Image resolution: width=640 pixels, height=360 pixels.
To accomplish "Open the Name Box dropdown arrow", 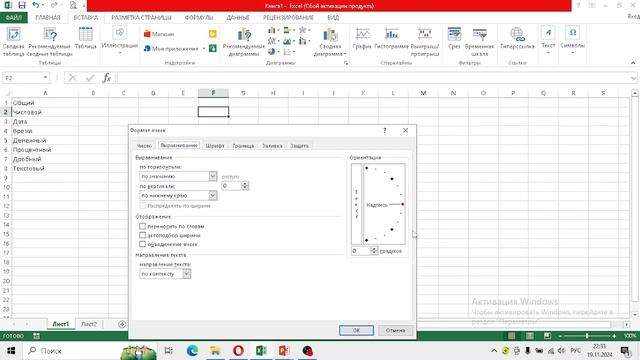I will tap(45, 78).
